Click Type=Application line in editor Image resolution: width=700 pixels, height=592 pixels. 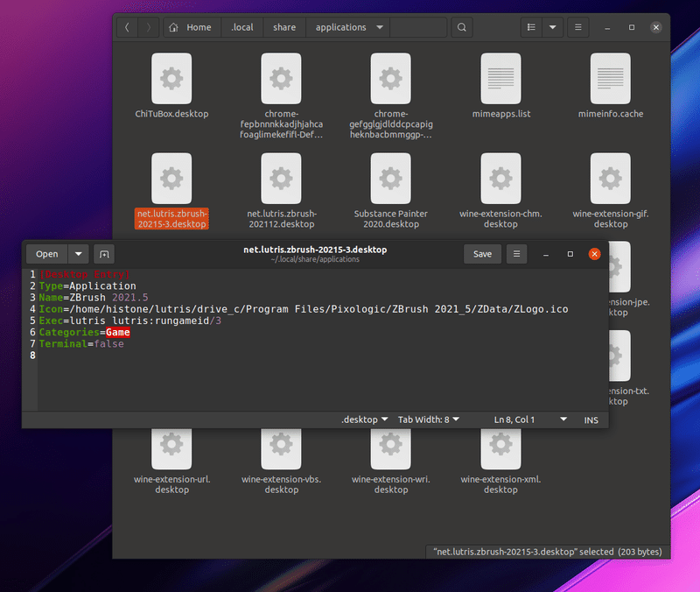click(87, 286)
